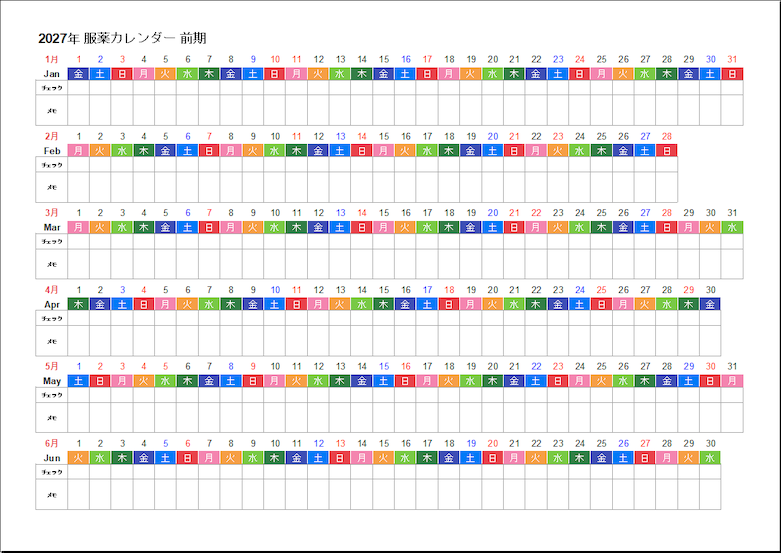This screenshot has width=781, height=553.
Task: Select the 4月 month label
Action: [51, 289]
